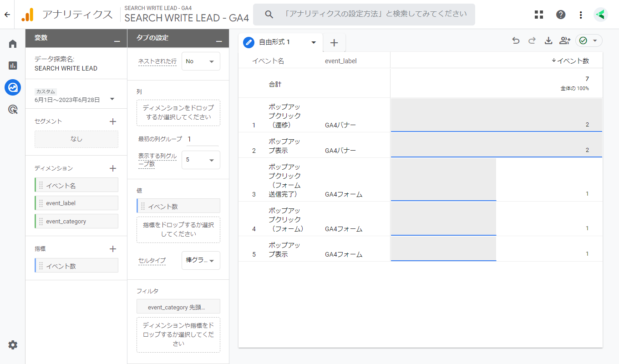Share the exploration with users icon
The width and height of the screenshot is (619, 364).
coord(565,41)
